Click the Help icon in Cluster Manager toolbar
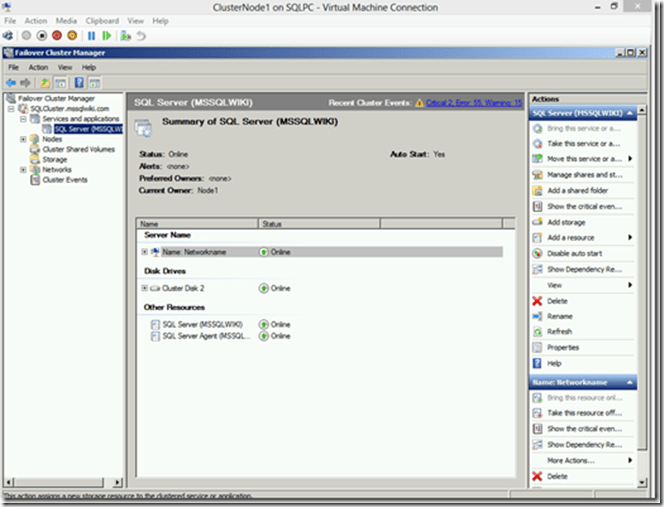 (x=79, y=82)
